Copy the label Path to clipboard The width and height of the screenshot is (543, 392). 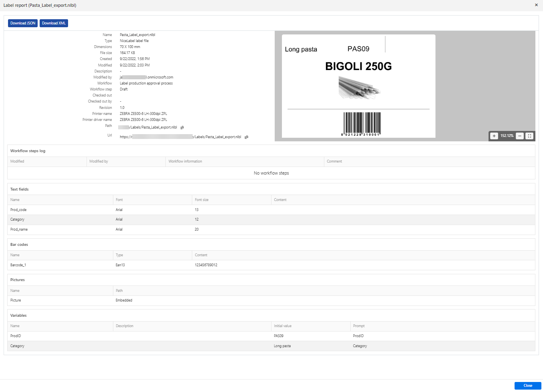tap(182, 127)
